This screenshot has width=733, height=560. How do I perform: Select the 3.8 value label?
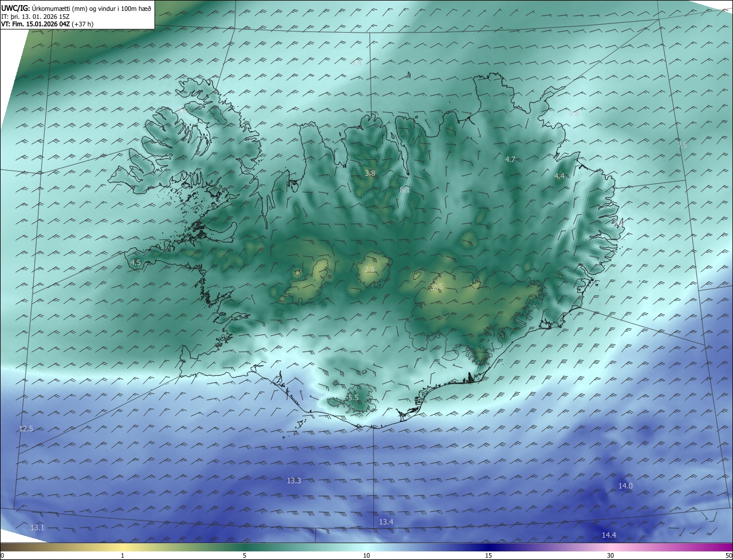(370, 173)
